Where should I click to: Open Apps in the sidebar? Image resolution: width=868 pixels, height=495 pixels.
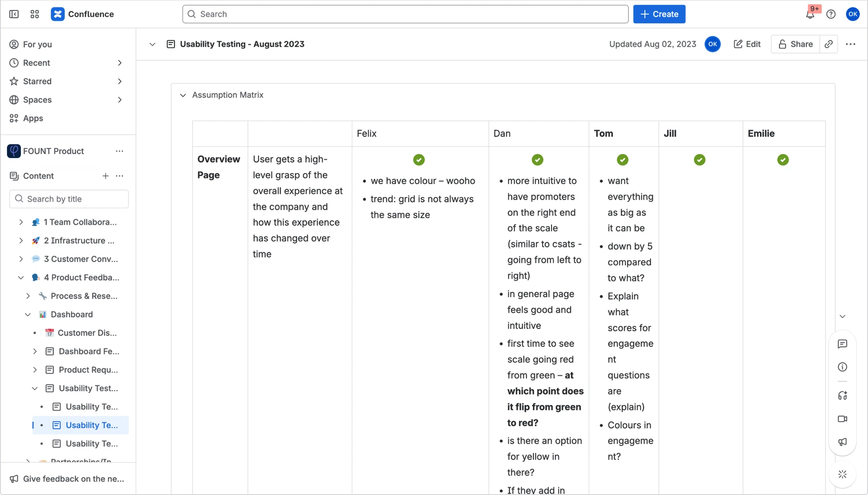pyautogui.click(x=33, y=118)
